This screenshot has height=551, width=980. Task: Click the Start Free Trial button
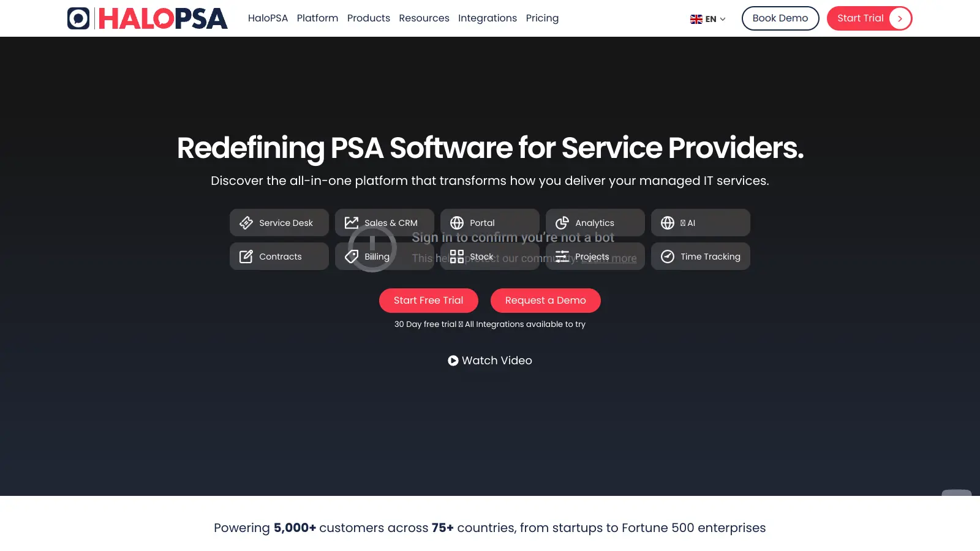click(428, 300)
